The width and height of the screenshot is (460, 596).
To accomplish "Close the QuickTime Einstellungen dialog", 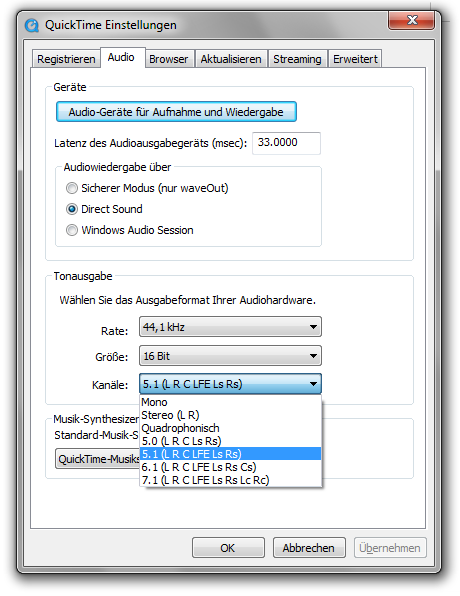I will click(411, 20).
